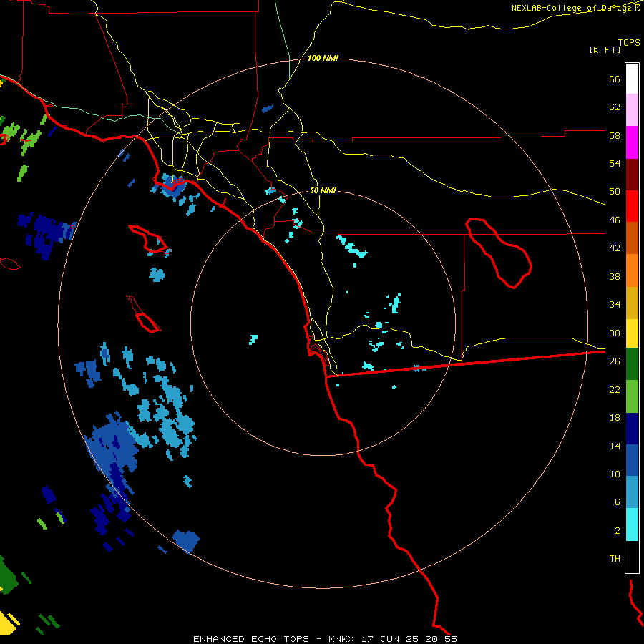Click the '26' legend value
The height and width of the screenshot is (644, 644).
coord(615,361)
